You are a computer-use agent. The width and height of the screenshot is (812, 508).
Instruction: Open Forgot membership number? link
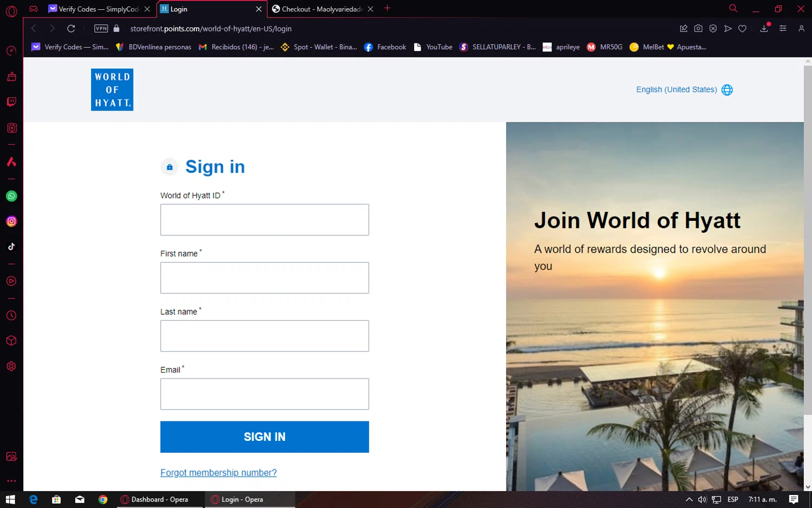click(x=218, y=473)
